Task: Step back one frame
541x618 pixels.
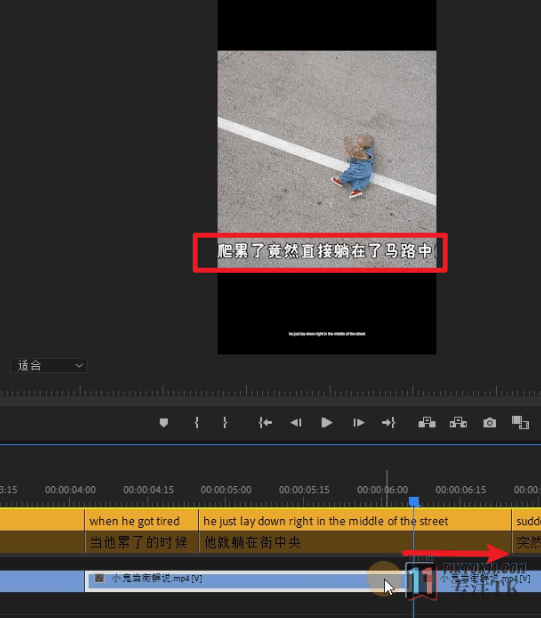Action: [x=296, y=423]
